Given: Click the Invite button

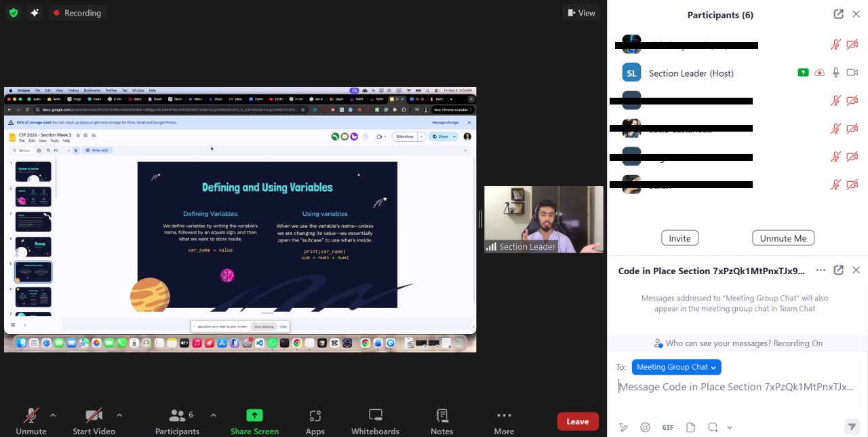Looking at the screenshot, I should click(x=679, y=238).
